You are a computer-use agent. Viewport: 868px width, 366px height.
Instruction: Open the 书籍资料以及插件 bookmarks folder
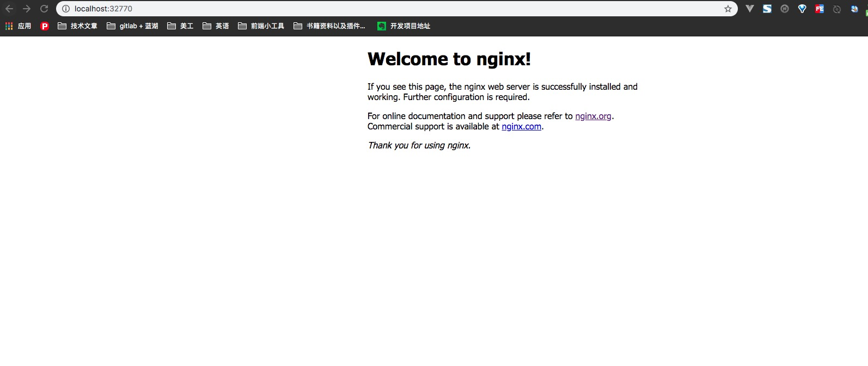[x=329, y=26]
